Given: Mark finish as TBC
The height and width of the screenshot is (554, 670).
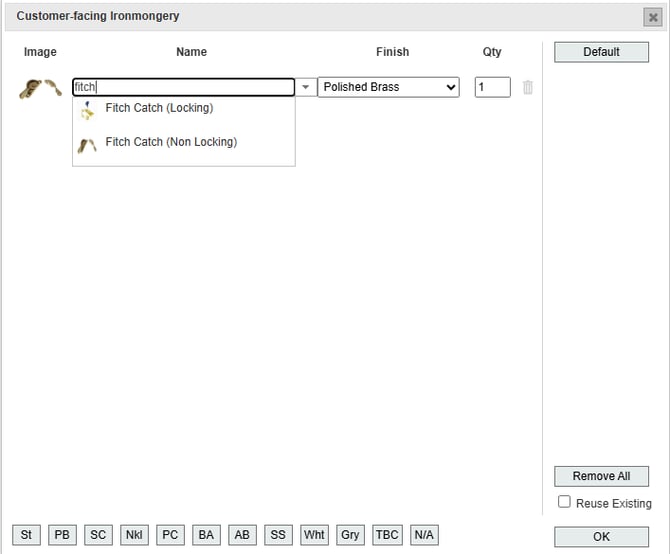Looking at the screenshot, I should [x=387, y=535].
